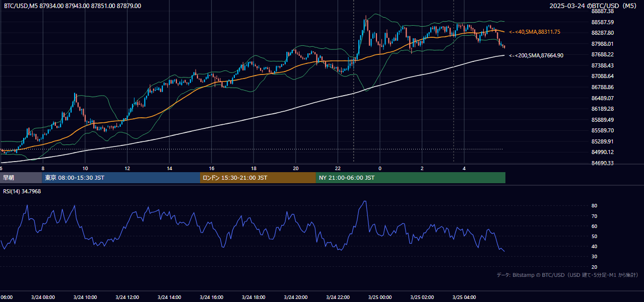Click price axis label 86788.86
Image resolution: width=644 pixels, height=302 pixels.
pyautogui.click(x=603, y=87)
